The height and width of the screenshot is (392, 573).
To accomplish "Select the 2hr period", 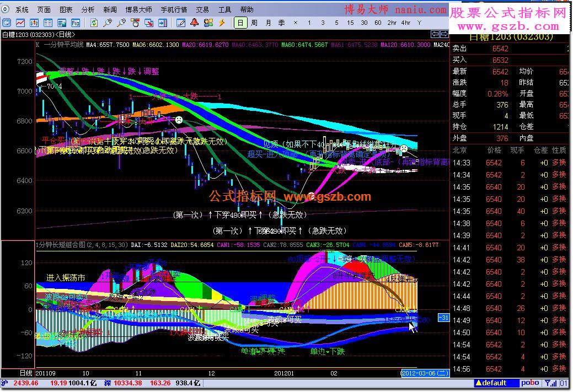I will tap(392, 23).
